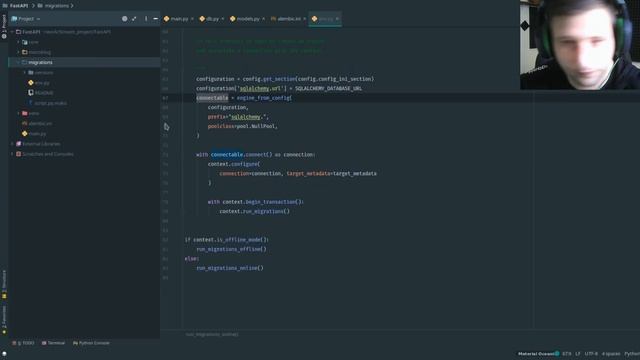This screenshot has width=640, height=360.
Task: Click the expand all icon in Project panel
Action: [x=134, y=19]
